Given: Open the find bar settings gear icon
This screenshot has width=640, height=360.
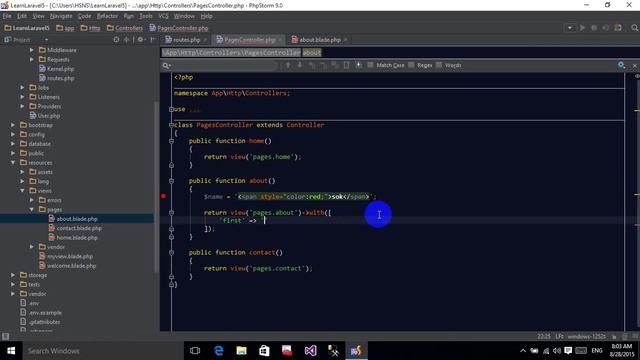Looking at the screenshot, I should tap(621, 65).
